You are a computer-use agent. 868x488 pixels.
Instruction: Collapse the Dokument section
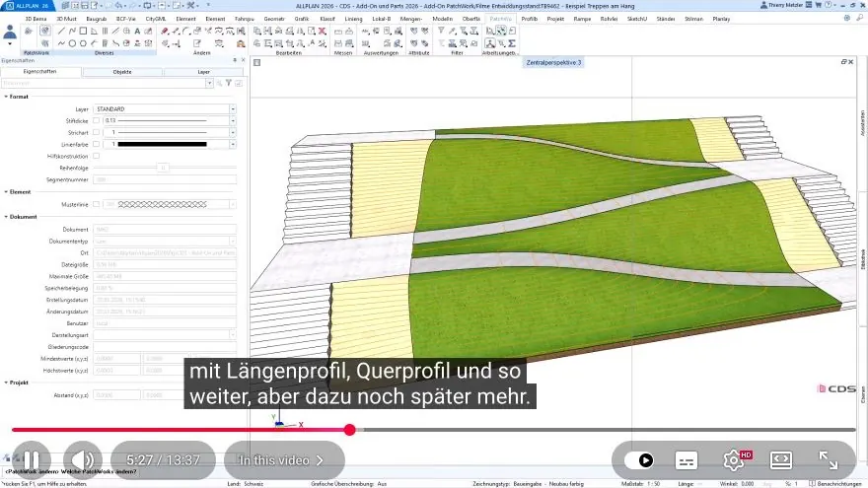[x=6, y=217]
